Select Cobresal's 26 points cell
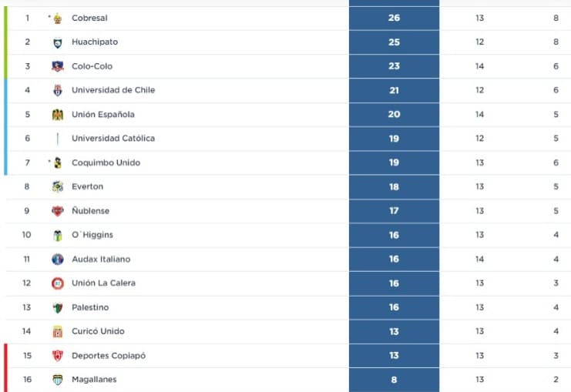The image size is (571, 392). click(394, 18)
